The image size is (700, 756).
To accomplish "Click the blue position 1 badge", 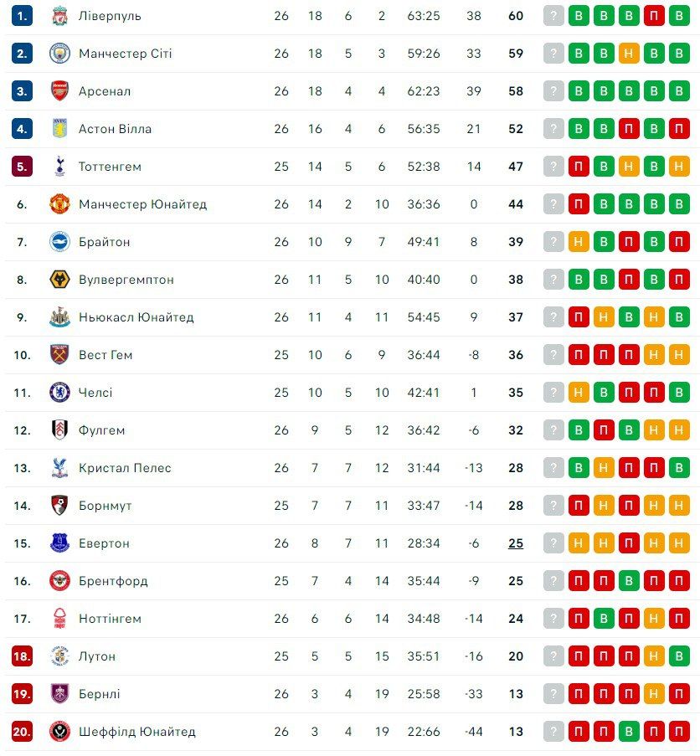I will (x=22, y=16).
